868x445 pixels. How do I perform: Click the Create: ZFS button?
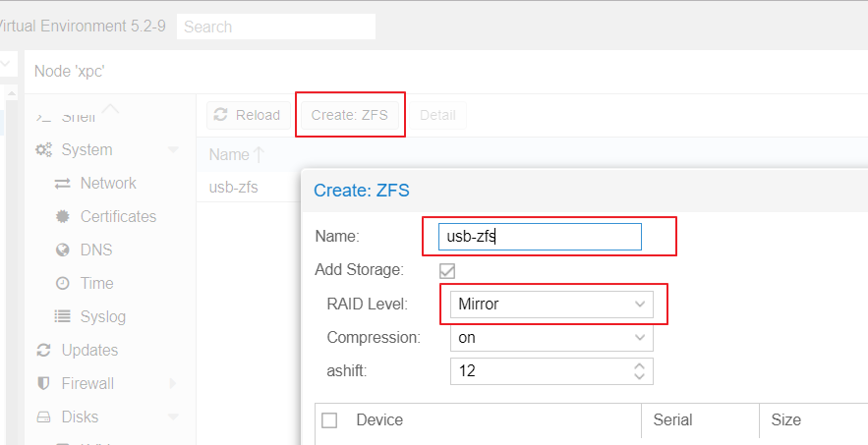tap(349, 115)
